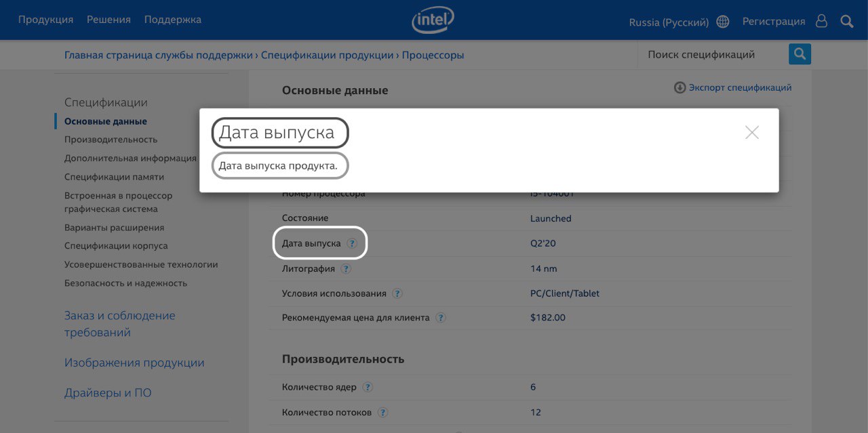
Task: Select Безопасность и надежность in sidebar
Action: pyautogui.click(x=125, y=283)
